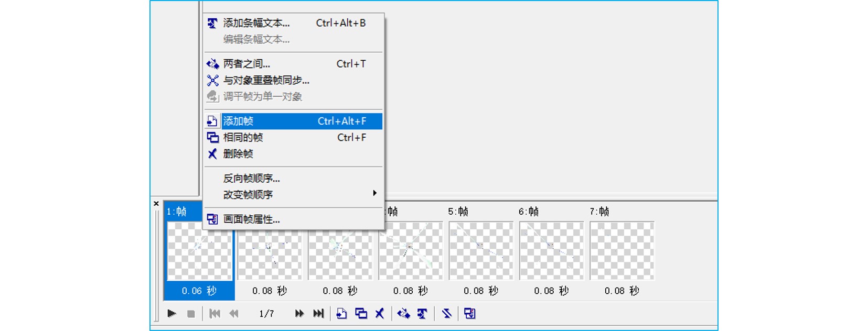The image size is (868, 331).
Task: Advance to the next frame
Action: (299, 313)
